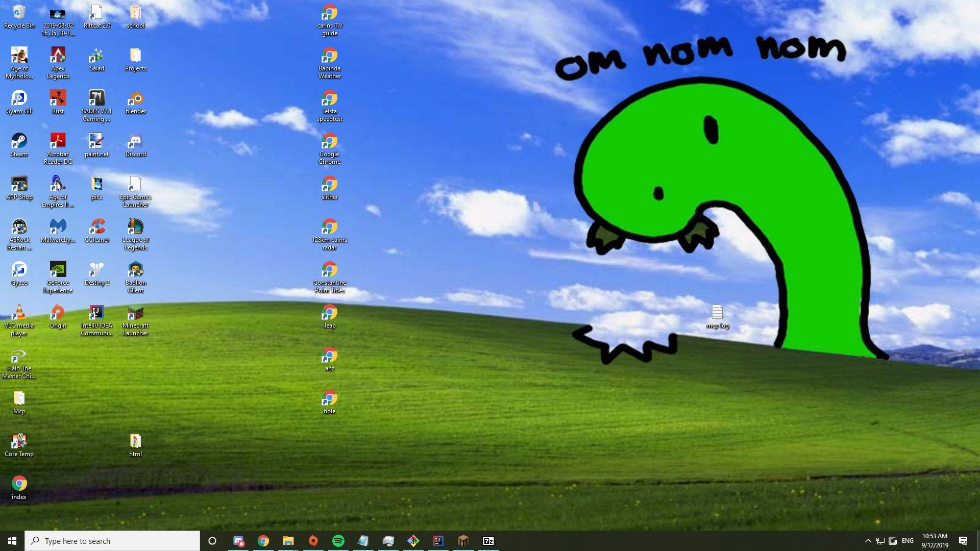Click the Cortana circle button

pos(212,541)
